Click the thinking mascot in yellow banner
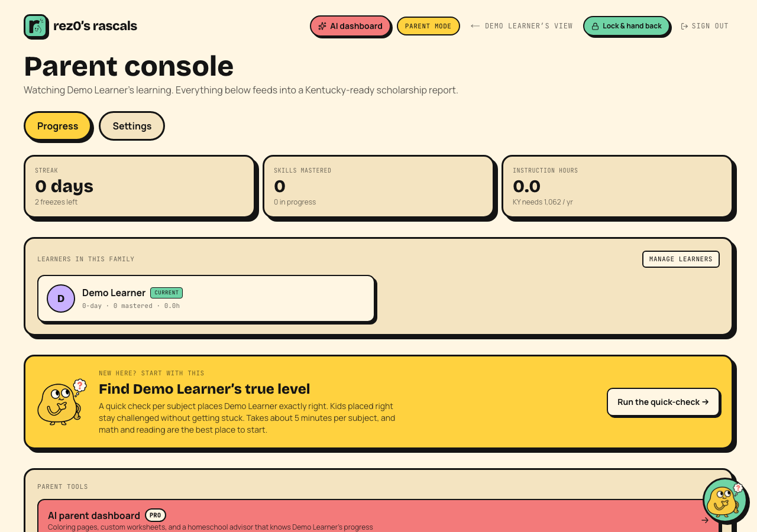The width and height of the screenshot is (757, 532). pos(62,402)
